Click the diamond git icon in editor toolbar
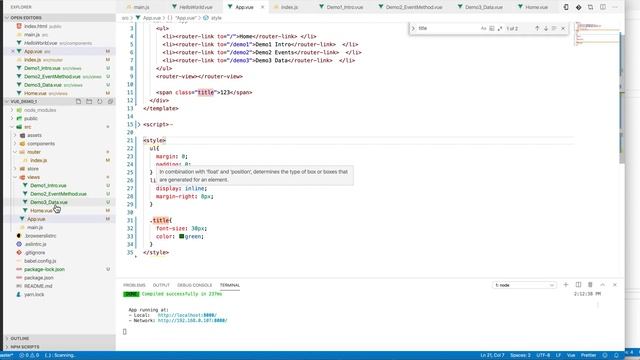The height and width of the screenshot is (360, 640). click(578, 7)
